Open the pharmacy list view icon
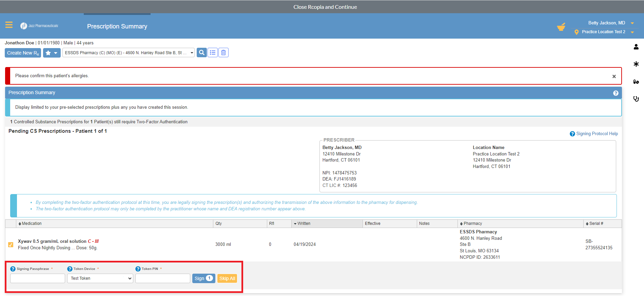This screenshot has width=644, height=296. pyautogui.click(x=213, y=52)
